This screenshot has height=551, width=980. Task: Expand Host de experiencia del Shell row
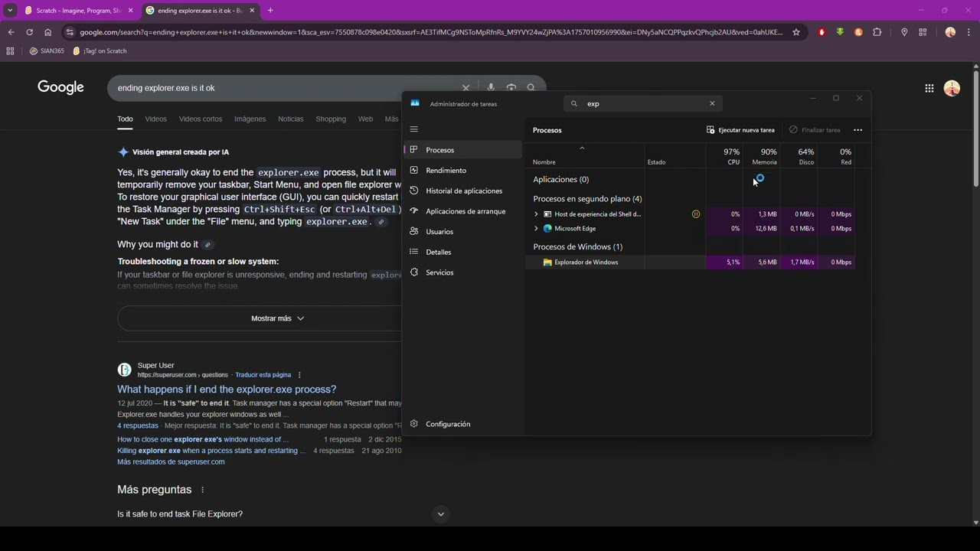point(536,214)
